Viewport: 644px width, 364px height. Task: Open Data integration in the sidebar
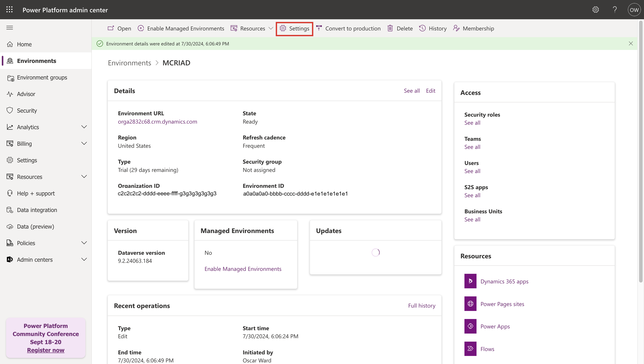(46, 210)
